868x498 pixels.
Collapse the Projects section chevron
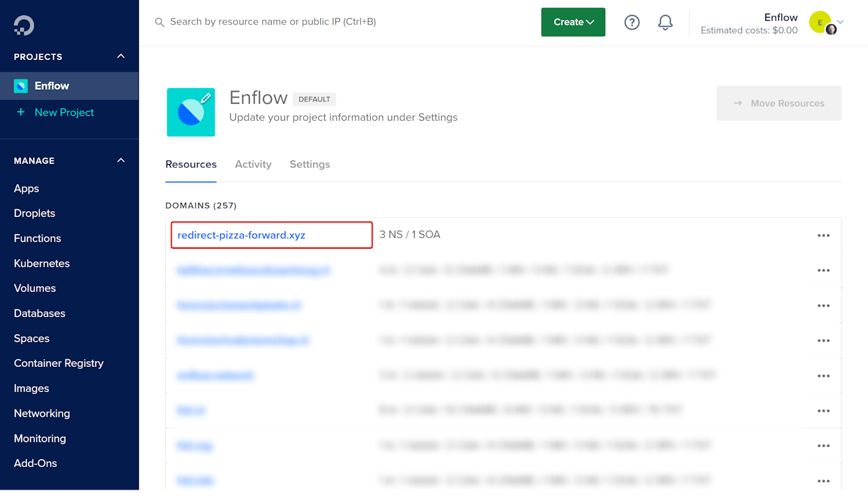[121, 57]
